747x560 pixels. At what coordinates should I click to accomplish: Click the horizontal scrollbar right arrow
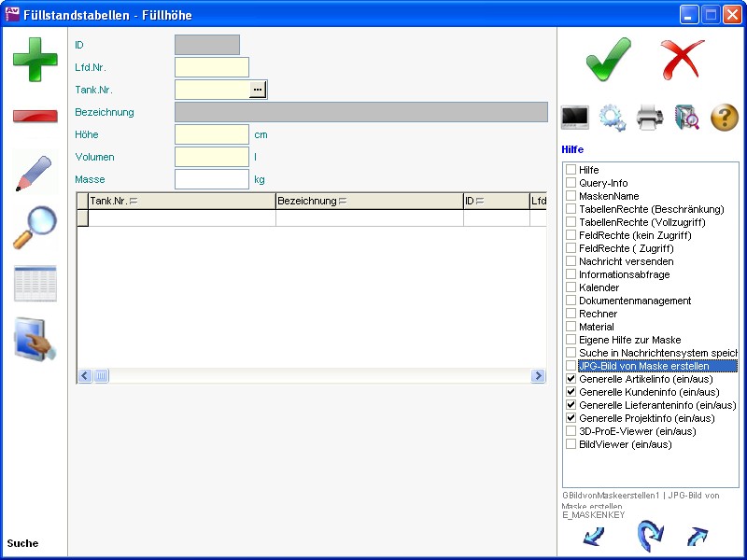coord(538,376)
